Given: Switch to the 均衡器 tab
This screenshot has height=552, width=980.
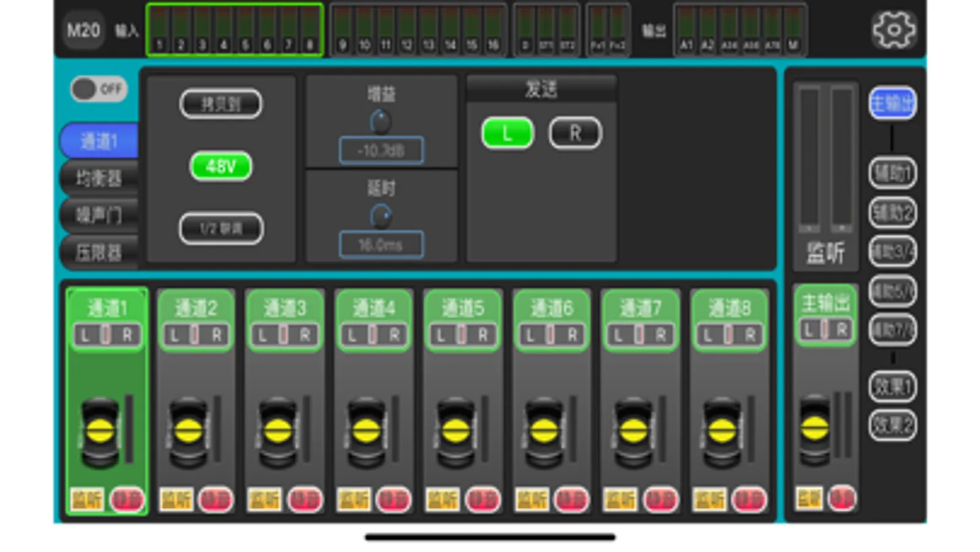Looking at the screenshot, I should pyautogui.click(x=99, y=178).
